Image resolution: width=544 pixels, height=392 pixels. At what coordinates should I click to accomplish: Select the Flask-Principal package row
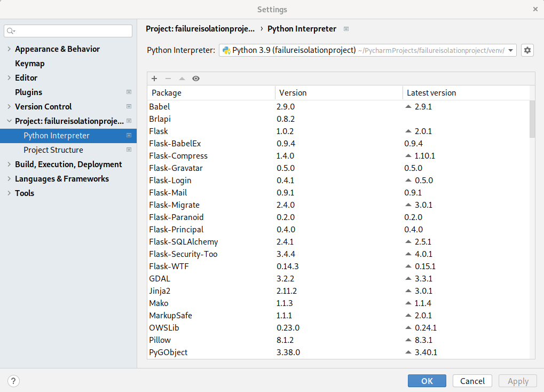pyautogui.click(x=338, y=230)
